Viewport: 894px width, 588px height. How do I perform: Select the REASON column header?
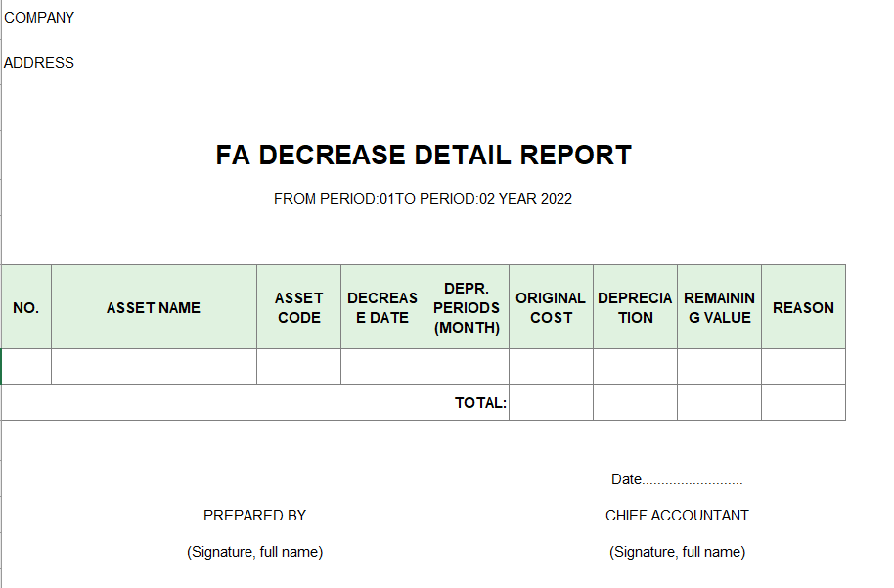(x=803, y=307)
